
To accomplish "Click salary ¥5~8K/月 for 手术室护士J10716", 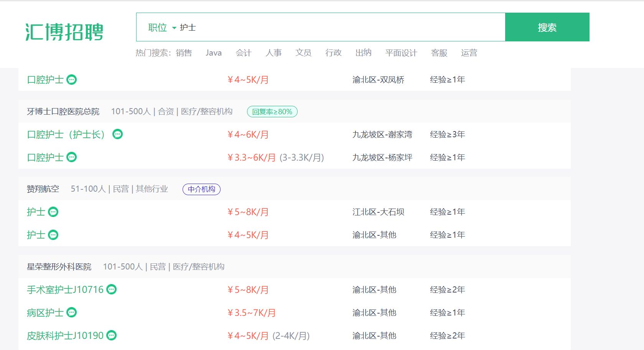I will 248,290.
